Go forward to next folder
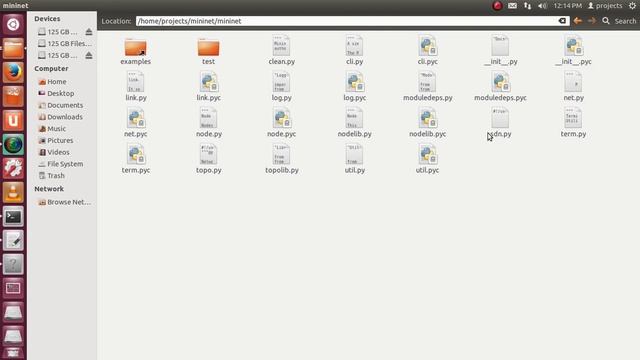Viewport: 640px width, 360px height. [x=592, y=21]
